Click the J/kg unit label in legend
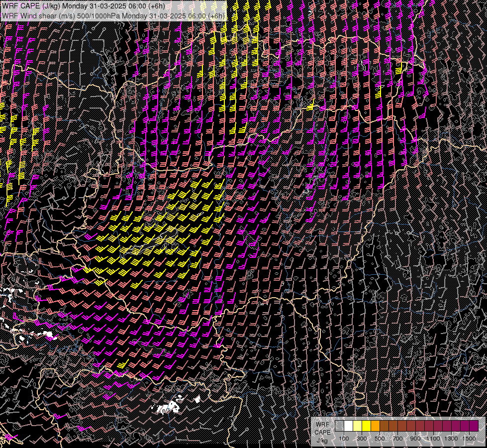This screenshot has height=448, width=487. click(x=322, y=441)
